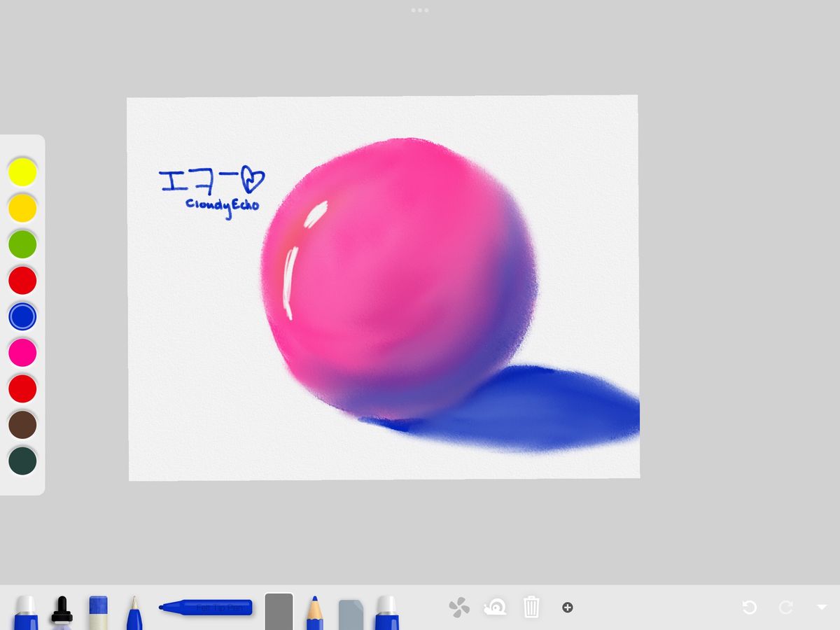Tap the pink sphere on the canvas
This screenshot has height=630, width=840.
tap(399, 279)
